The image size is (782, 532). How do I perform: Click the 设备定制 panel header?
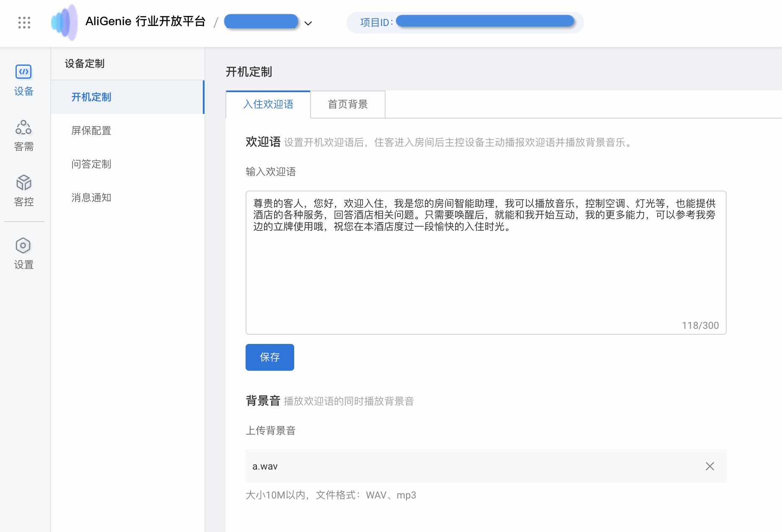coord(85,64)
